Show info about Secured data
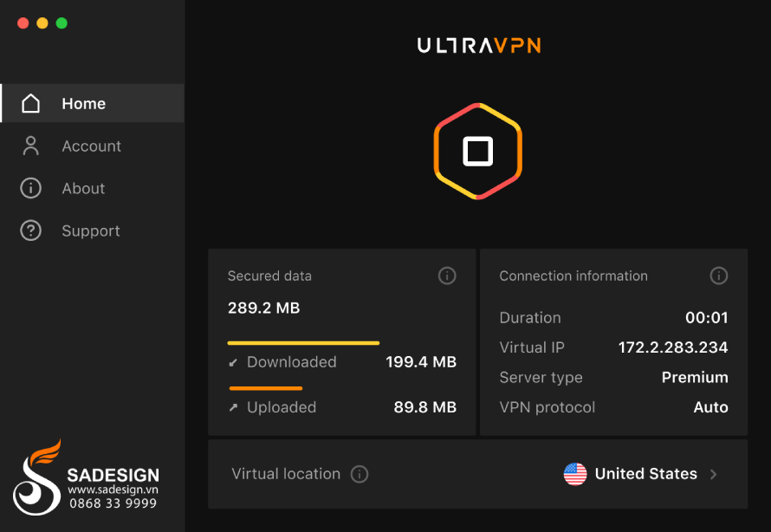 click(x=447, y=276)
